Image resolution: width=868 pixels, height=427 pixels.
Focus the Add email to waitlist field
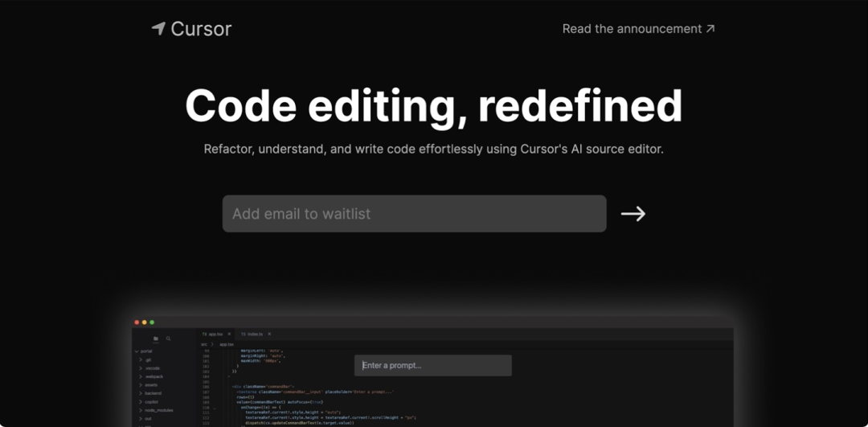coord(414,214)
